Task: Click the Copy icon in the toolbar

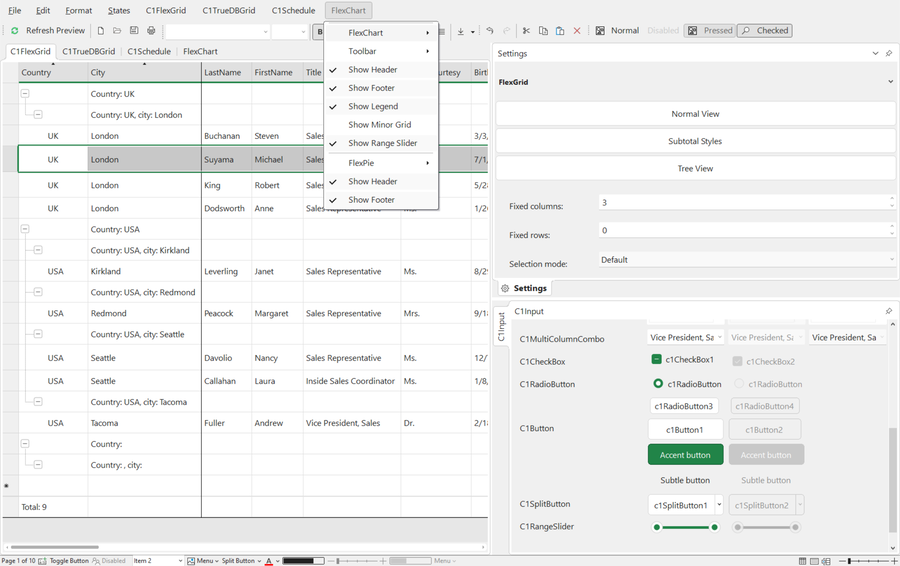Action: [543, 30]
